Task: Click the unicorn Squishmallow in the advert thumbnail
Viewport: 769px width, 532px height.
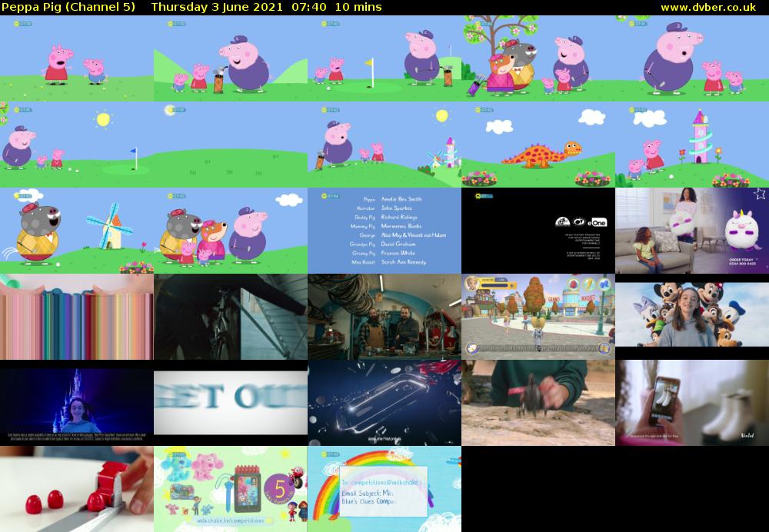Action: pos(743,229)
